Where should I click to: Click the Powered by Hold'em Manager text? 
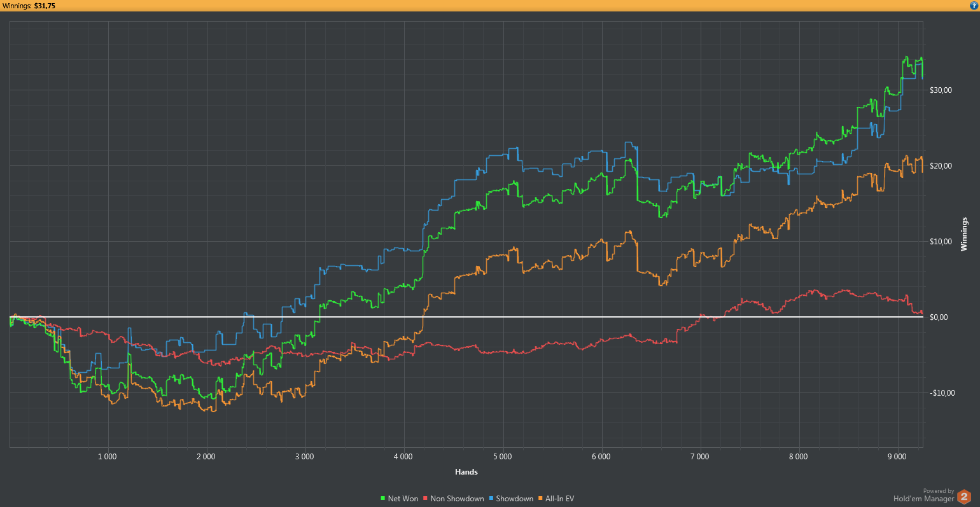coord(924,496)
